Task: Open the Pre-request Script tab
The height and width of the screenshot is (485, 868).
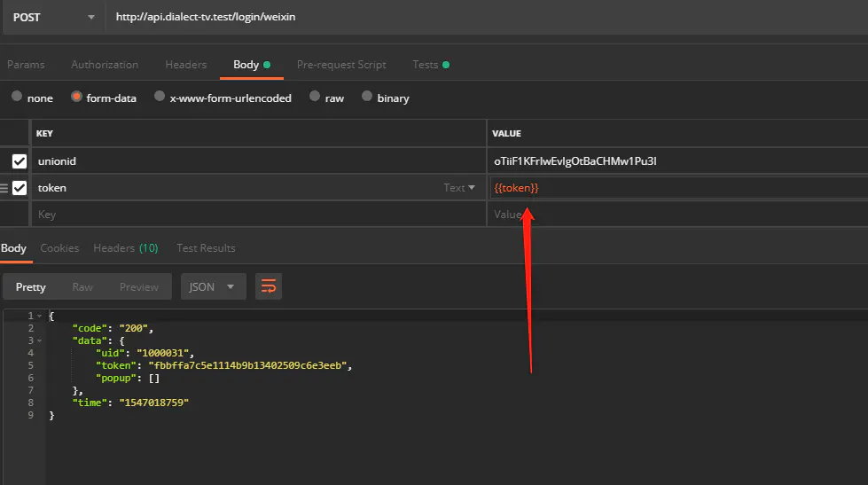Action: pos(341,65)
